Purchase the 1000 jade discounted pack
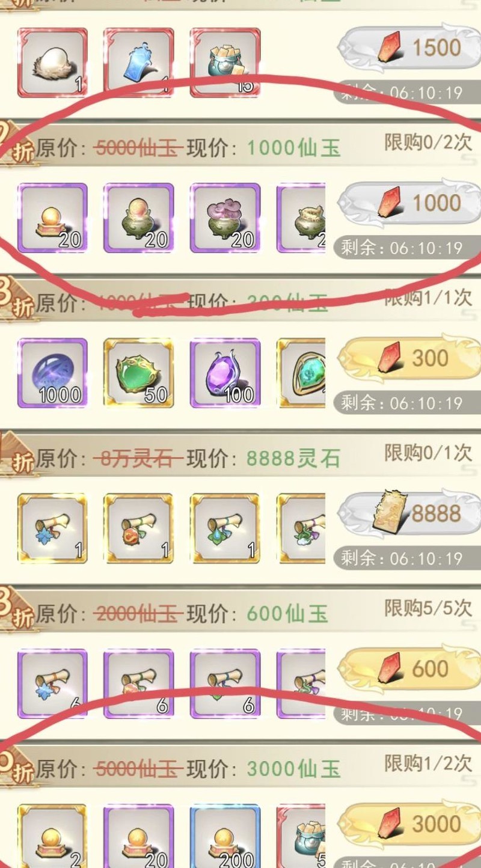The width and height of the screenshot is (481, 868). click(409, 203)
